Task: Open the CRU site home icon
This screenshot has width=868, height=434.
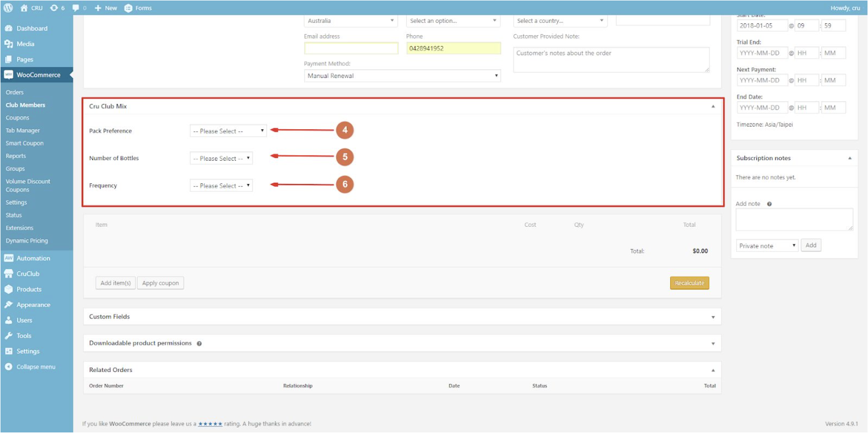Action: click(24, 8)
